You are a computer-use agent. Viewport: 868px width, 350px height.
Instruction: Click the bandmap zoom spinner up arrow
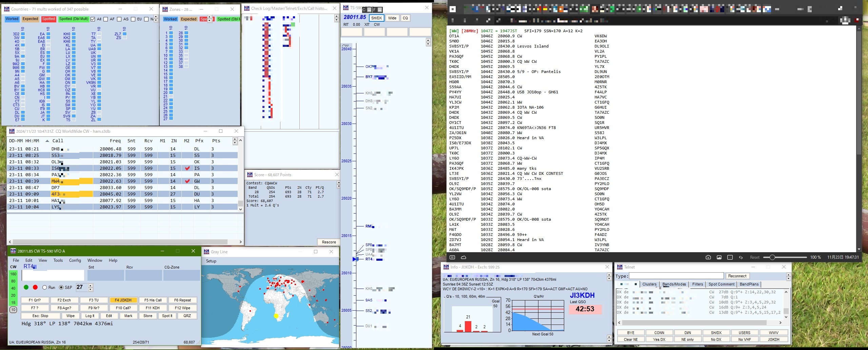(x=428, y=40)
